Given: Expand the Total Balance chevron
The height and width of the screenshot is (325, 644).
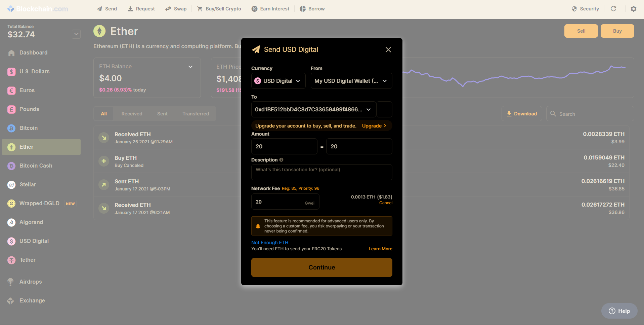Looking at the screenshot, I should 76,34.
